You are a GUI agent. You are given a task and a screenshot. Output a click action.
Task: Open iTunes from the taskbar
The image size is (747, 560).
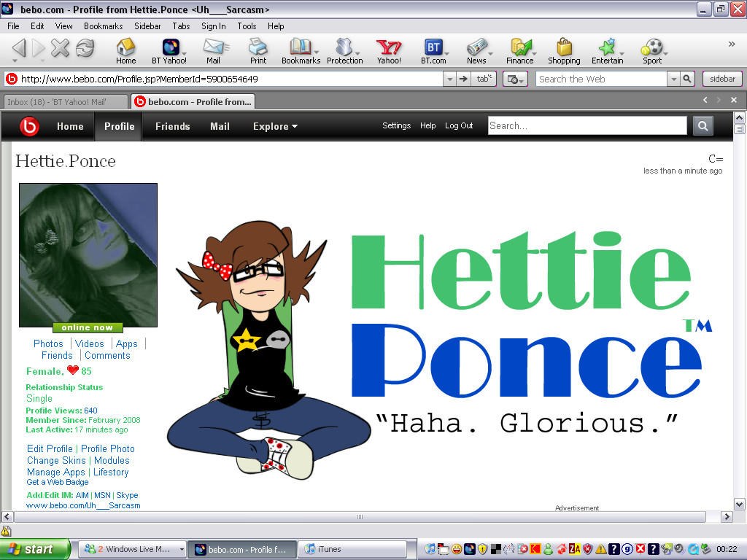[x=352, y=549]
